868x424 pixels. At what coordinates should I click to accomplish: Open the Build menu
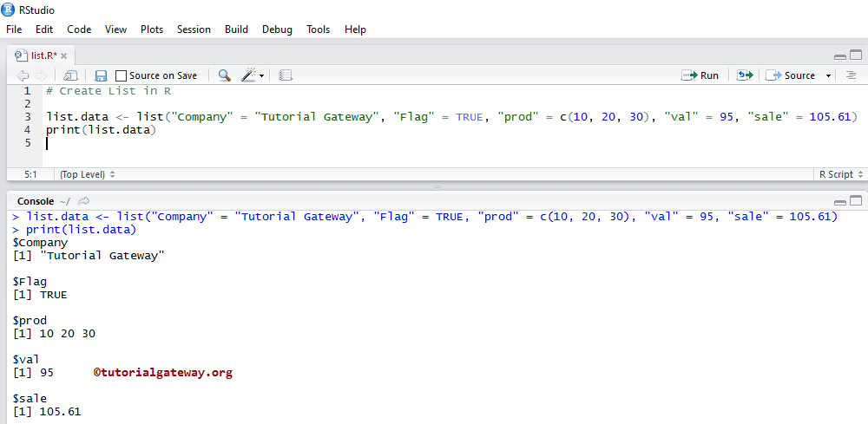[x=236, y=29]
